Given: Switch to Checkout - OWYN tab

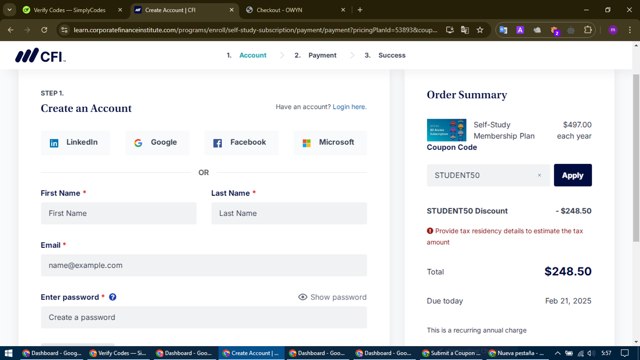Looking at the screenshot, I should (297, 10).
